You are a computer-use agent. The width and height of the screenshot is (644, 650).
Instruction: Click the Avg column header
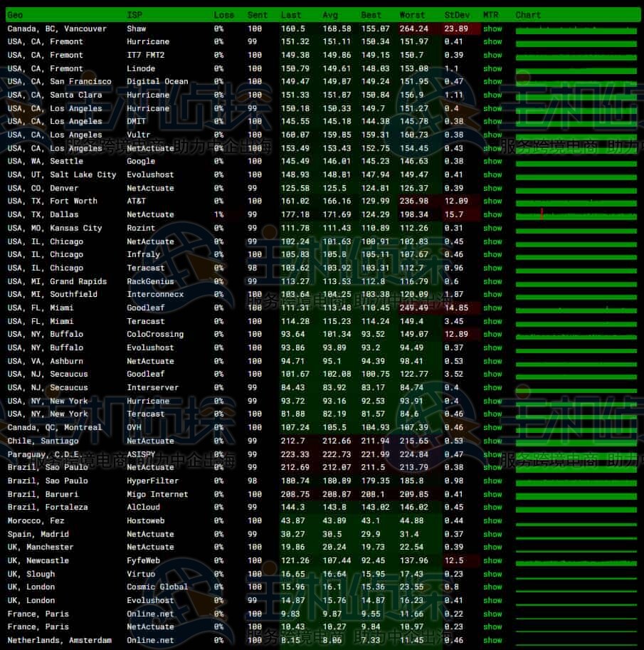pos(330,15)
